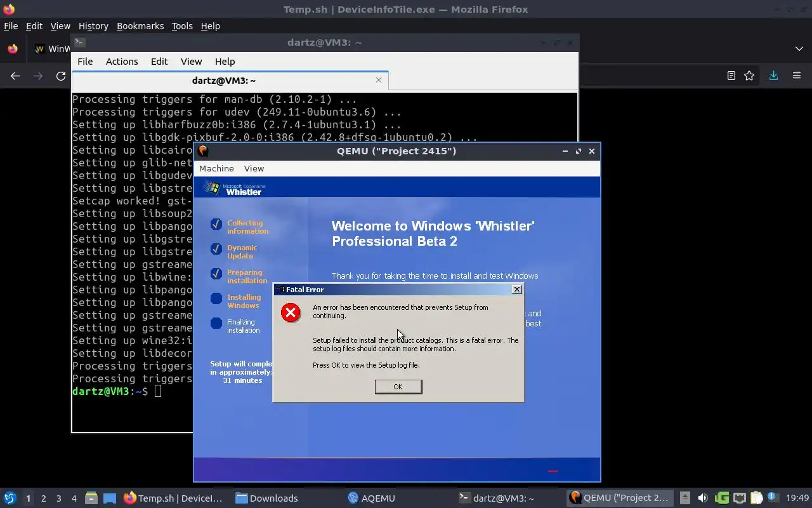Open Firefox downloads panel

pyautogui.click(x=773, y=76)
